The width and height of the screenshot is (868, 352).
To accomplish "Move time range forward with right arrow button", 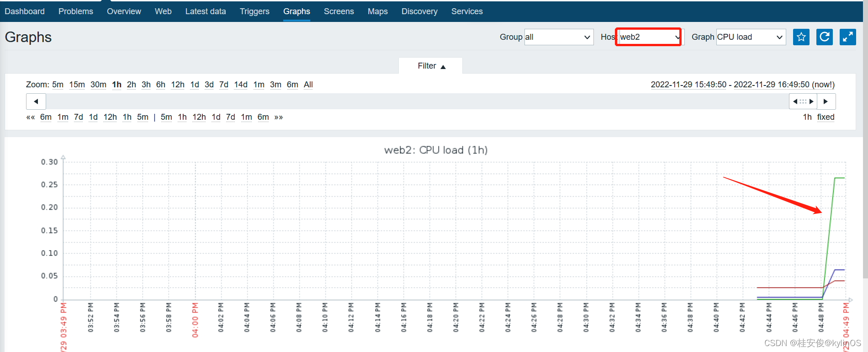I will click(x=826, y=101).
